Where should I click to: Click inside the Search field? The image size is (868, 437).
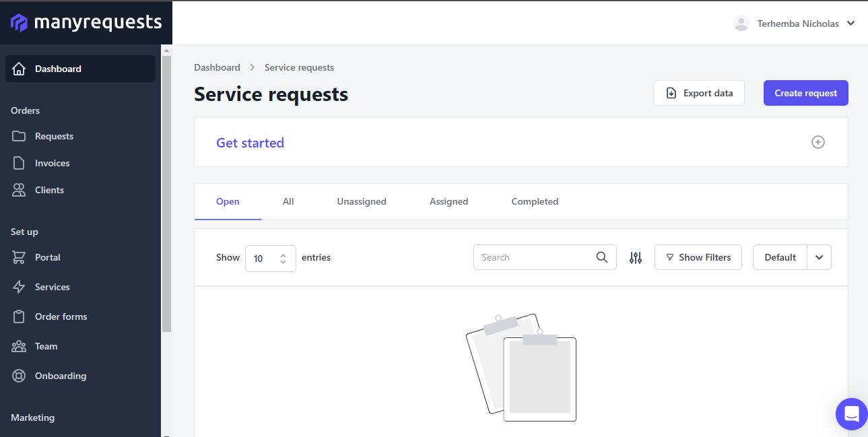[532, 257]
